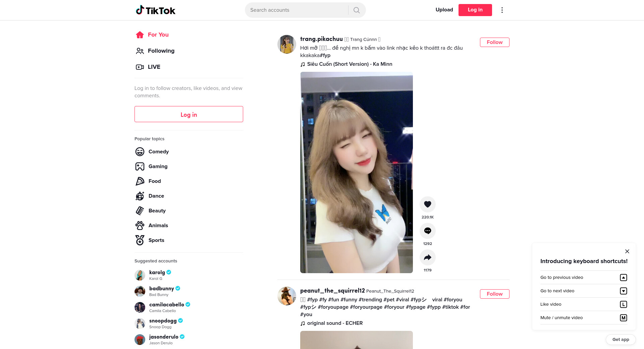
Task: Click the karolg avatar
Action: [140, 275]
